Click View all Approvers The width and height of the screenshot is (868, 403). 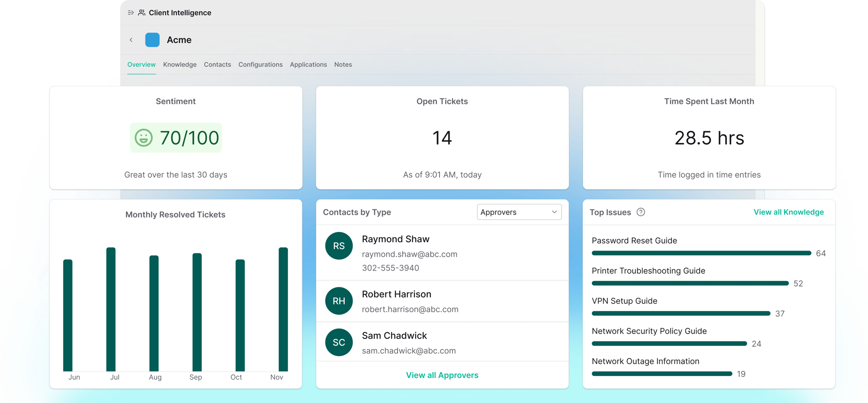coord(442,375)
